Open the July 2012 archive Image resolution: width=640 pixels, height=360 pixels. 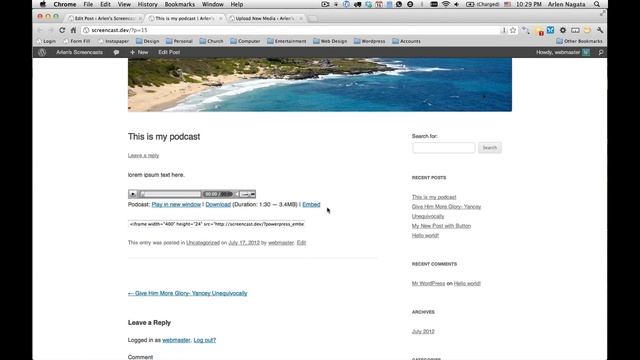coord(423,331)
